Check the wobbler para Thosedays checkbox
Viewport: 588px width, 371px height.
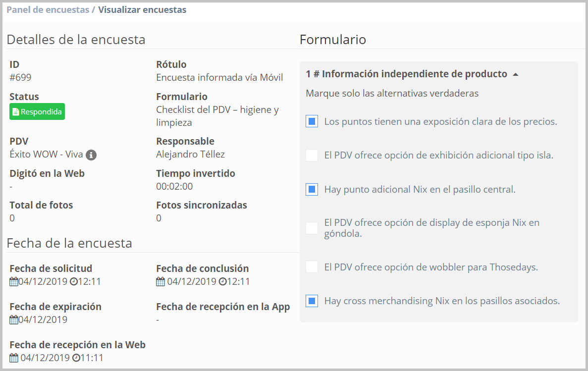312,267
